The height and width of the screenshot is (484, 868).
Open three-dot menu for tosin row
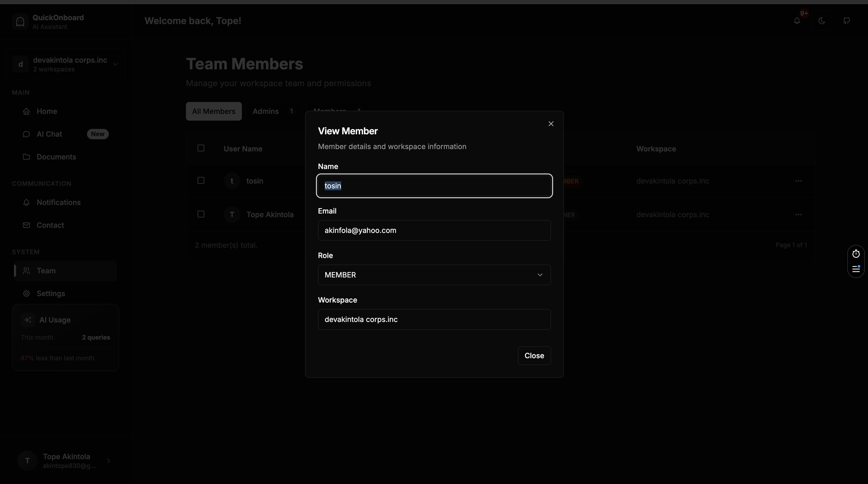tap(798, 181)
